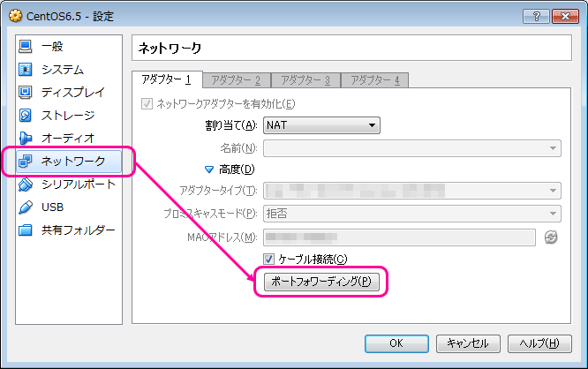
Task: Click the 一般 computer icon
Action: click(x=25, y=47)
